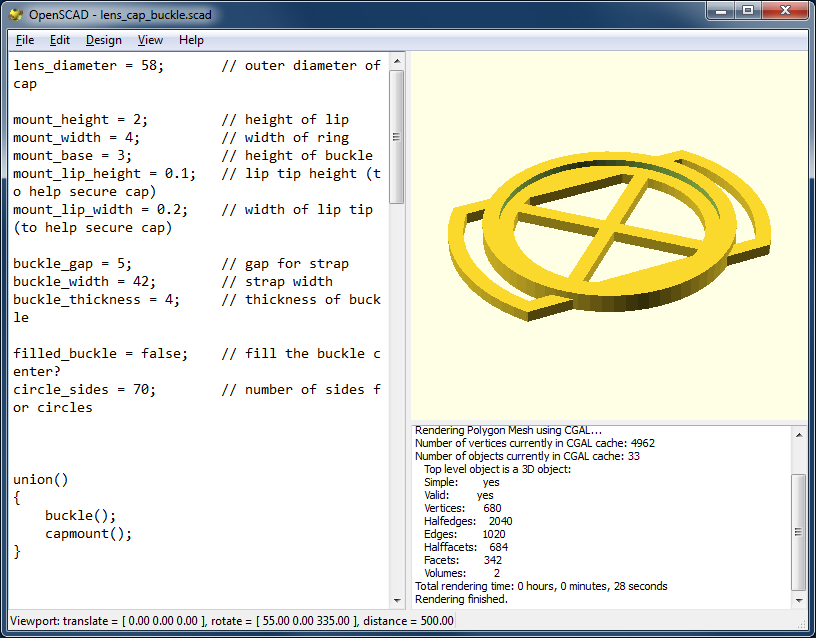This screenshot has width=816, height=638.
Task: Click the window resize grip in the status bar corner
Action: (x=801, y=623)
